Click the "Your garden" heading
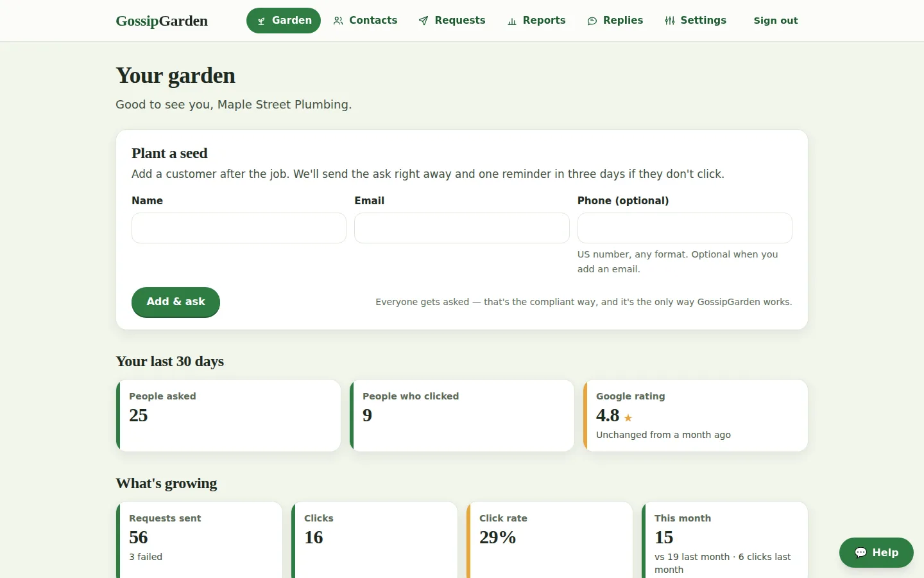The width and height of the screenshot is (924, 578). [175, 76]
